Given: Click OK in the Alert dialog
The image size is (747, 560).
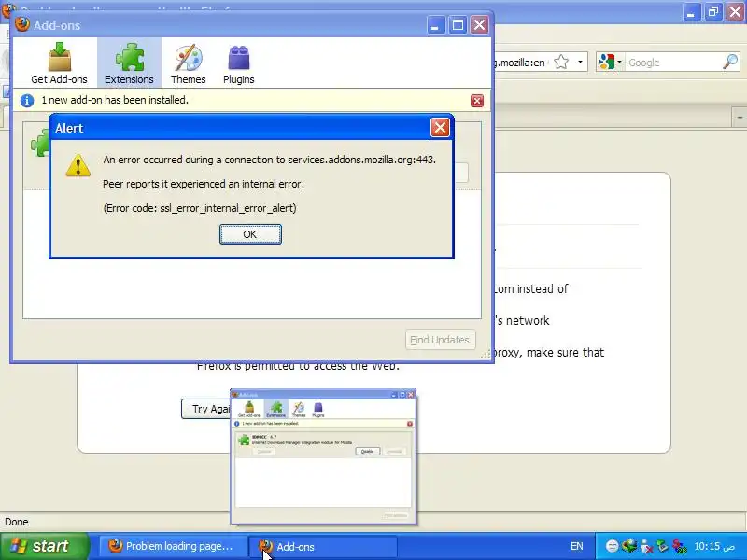Looking at the screenshot, I should click(x=250, y=234).
